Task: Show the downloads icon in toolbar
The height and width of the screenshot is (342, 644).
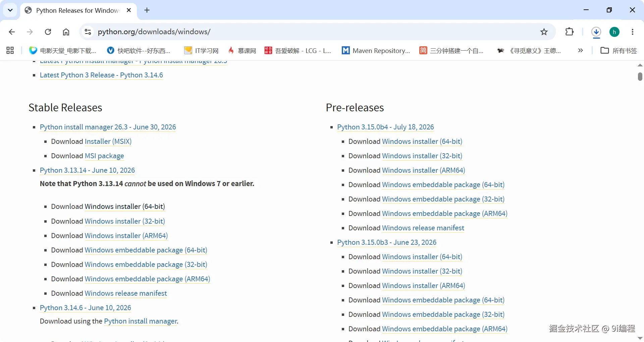Action: coord(596,32)
